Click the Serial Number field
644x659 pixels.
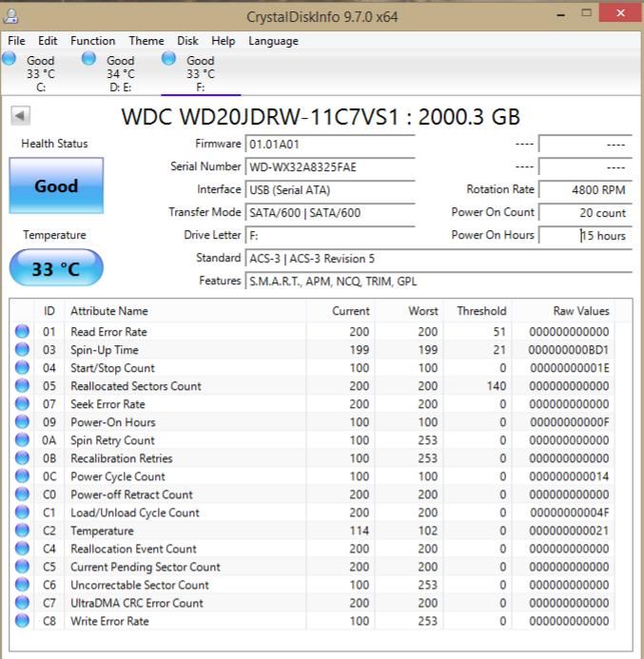pyautogui.click(x=330, y=166)
